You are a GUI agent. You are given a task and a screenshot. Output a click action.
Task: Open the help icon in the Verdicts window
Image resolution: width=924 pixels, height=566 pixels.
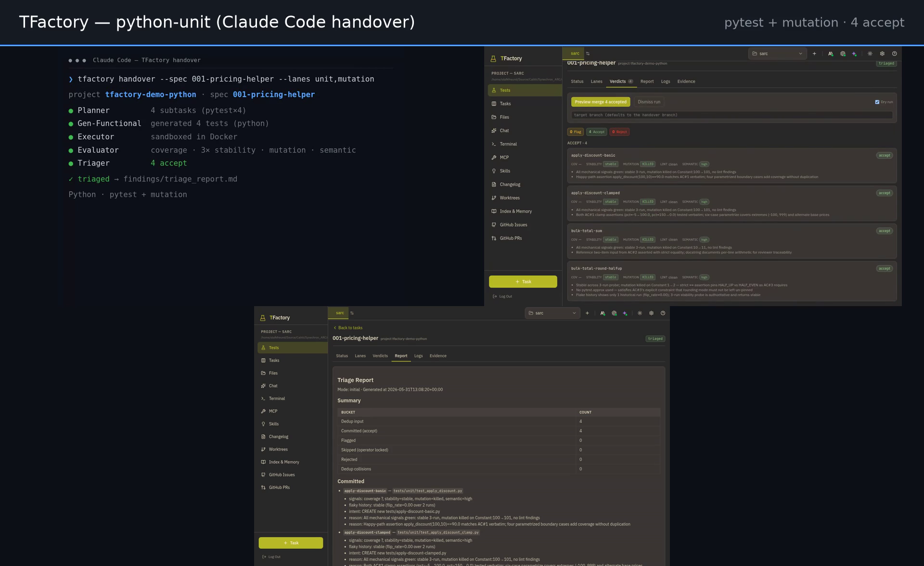click(x=894, y=54)
